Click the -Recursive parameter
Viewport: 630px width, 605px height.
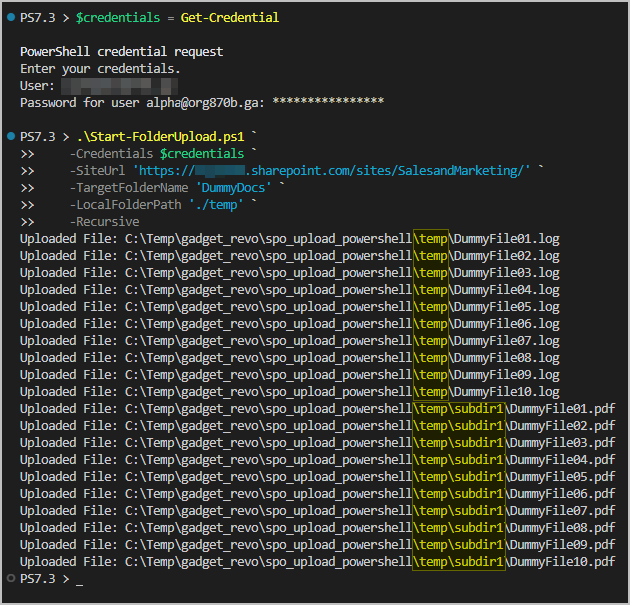tap(104, 222)
